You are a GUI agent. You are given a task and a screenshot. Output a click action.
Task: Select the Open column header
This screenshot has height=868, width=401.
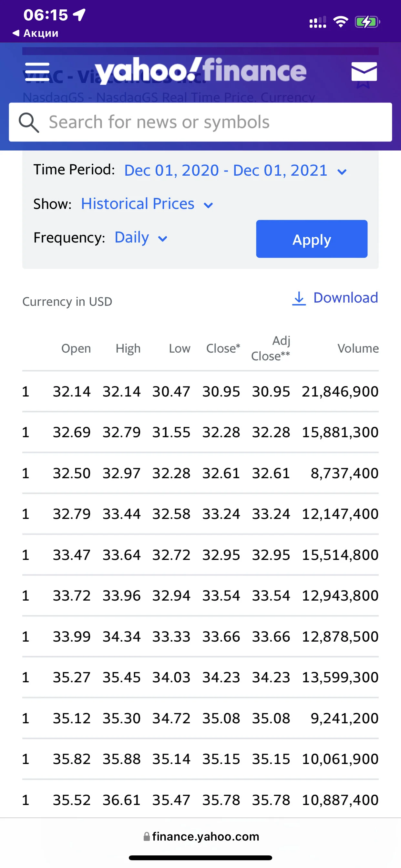click(x=76, y=348)
